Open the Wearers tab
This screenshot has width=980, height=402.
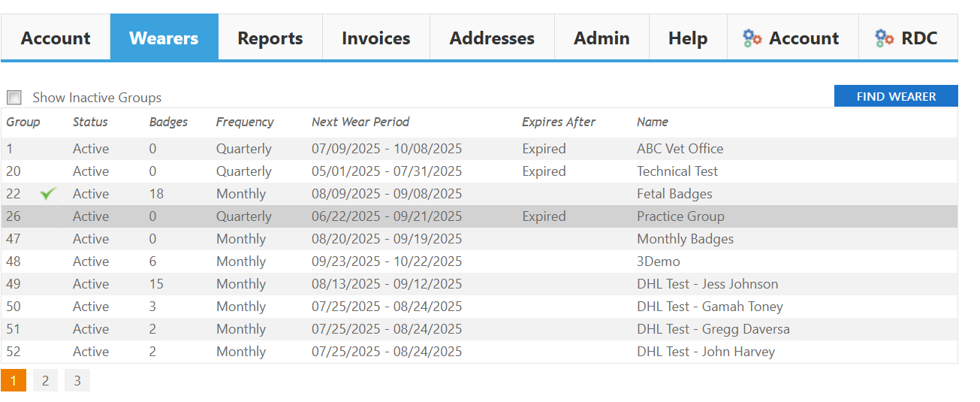pyautogui.click(x=164, y=38)
